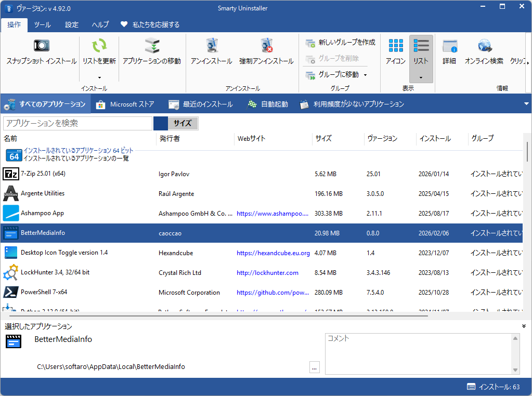
Task: Click the Snapshot Install camera icon
Action: pos(42,46)
